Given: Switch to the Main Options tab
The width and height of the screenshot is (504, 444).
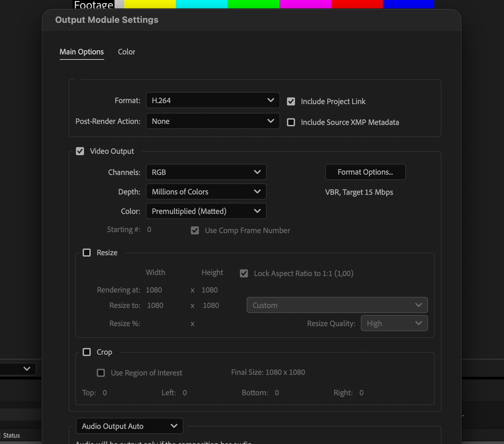Looking at the screenshot, I should point(82,52).
